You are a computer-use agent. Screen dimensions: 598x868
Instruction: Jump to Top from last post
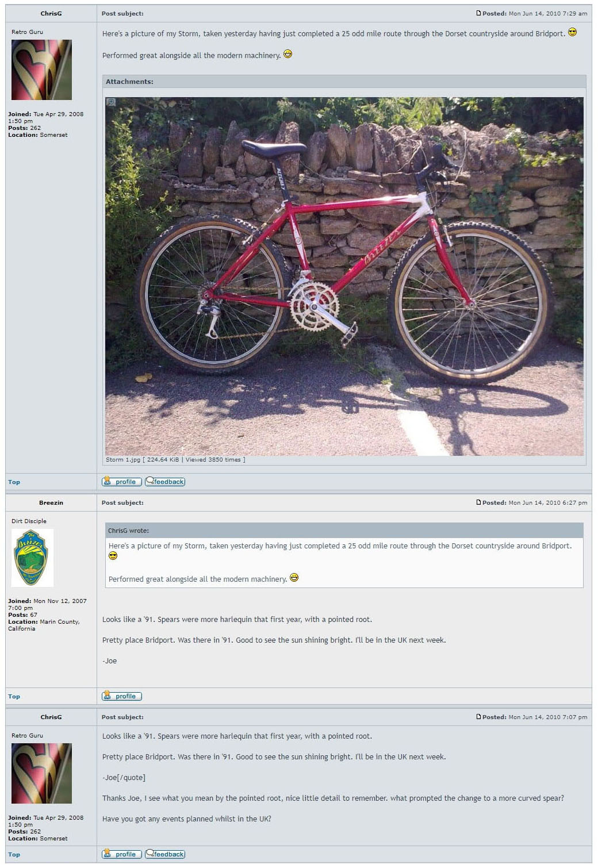[14, 855]
